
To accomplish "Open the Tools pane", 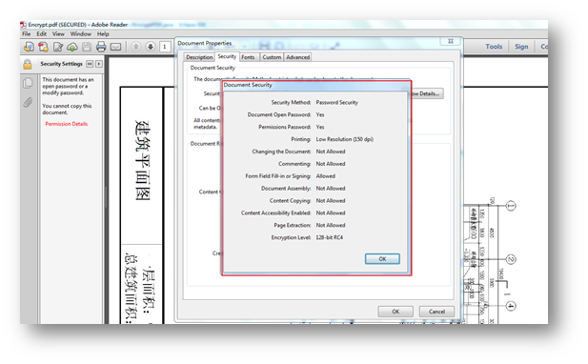I will (x=494, y=47).
